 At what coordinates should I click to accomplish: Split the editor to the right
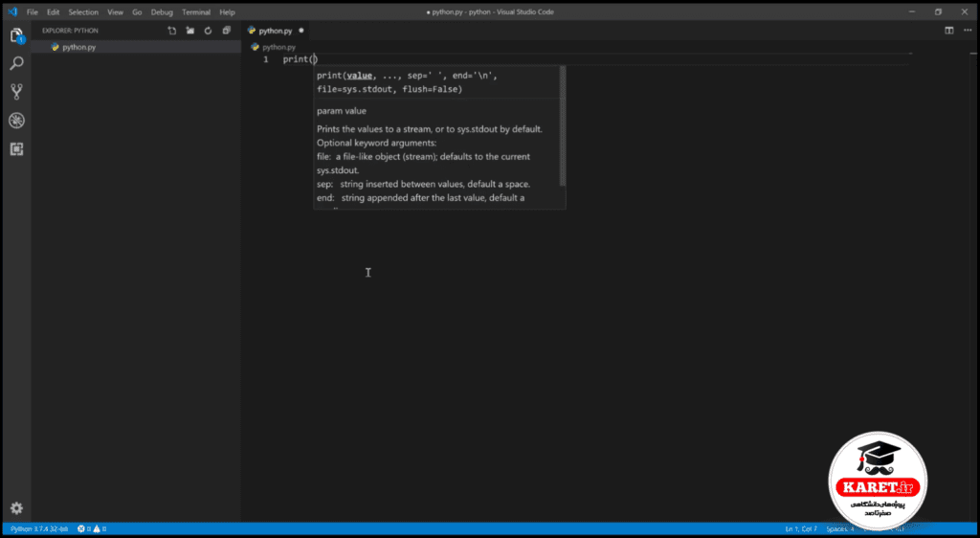948,31
